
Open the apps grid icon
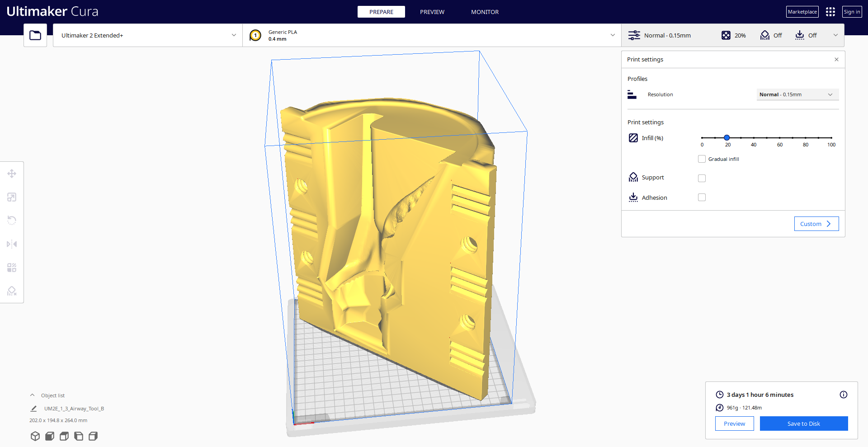pyautogui.click(x=830, y=12)
